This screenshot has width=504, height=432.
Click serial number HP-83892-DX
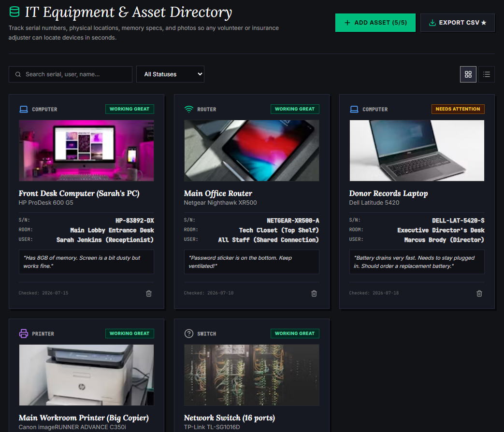tap(135, 221)
